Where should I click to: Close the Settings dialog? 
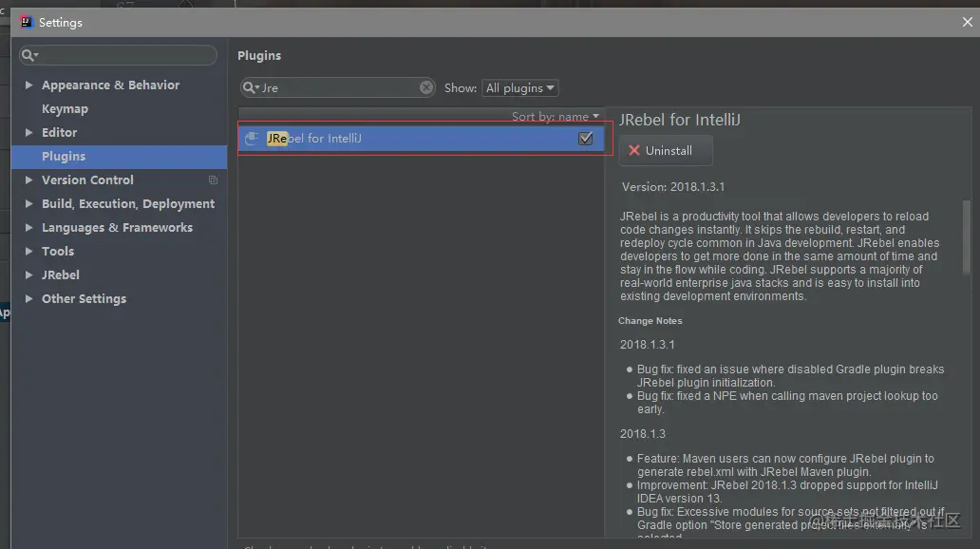967,22
